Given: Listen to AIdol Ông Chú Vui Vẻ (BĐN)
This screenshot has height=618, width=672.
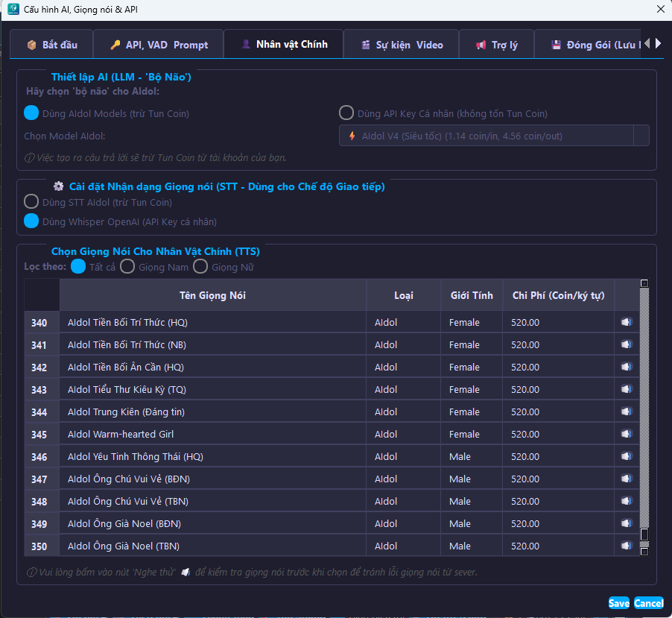Looking at the screenshot, I should tap(627, 478).
